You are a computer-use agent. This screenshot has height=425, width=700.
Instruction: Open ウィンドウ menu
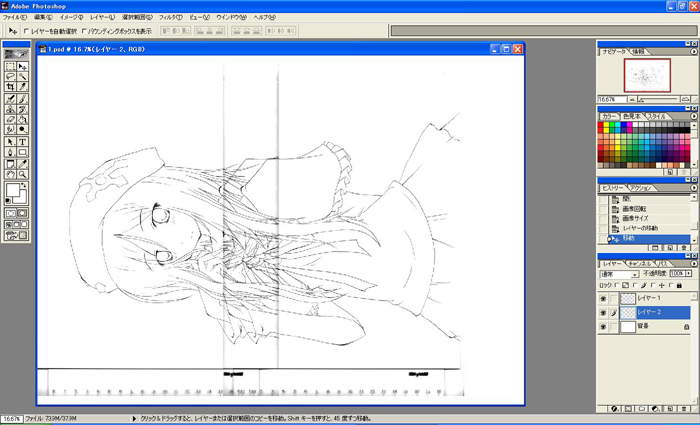[231, 17]
